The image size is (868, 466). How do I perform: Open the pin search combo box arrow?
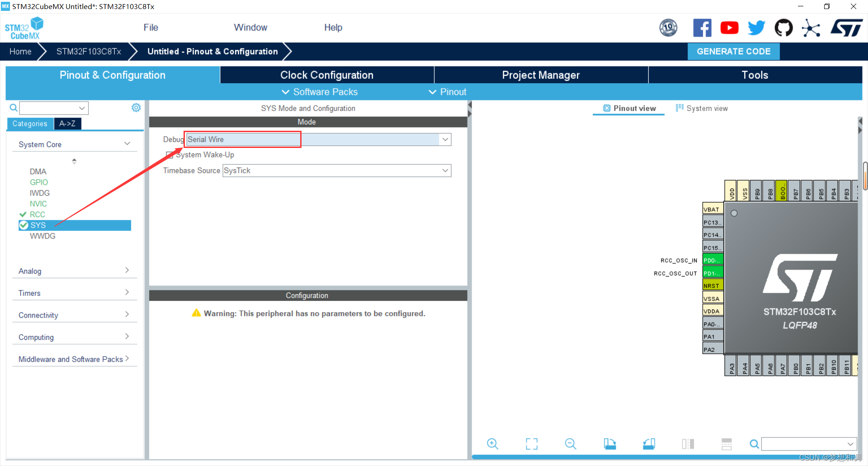(850, 444)
